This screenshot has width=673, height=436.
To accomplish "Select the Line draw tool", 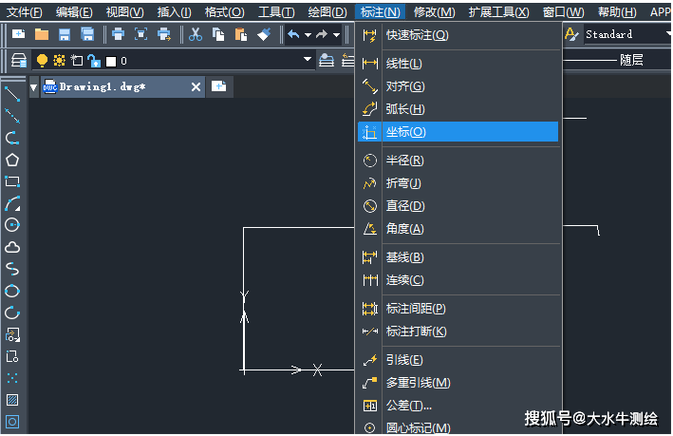I will coord(12,94).
